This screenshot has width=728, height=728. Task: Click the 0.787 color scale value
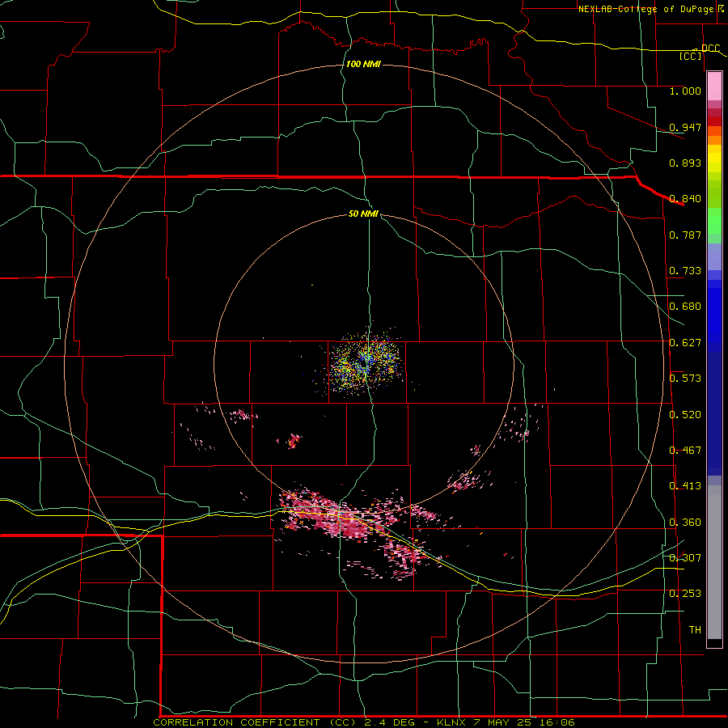pos(685,235)
